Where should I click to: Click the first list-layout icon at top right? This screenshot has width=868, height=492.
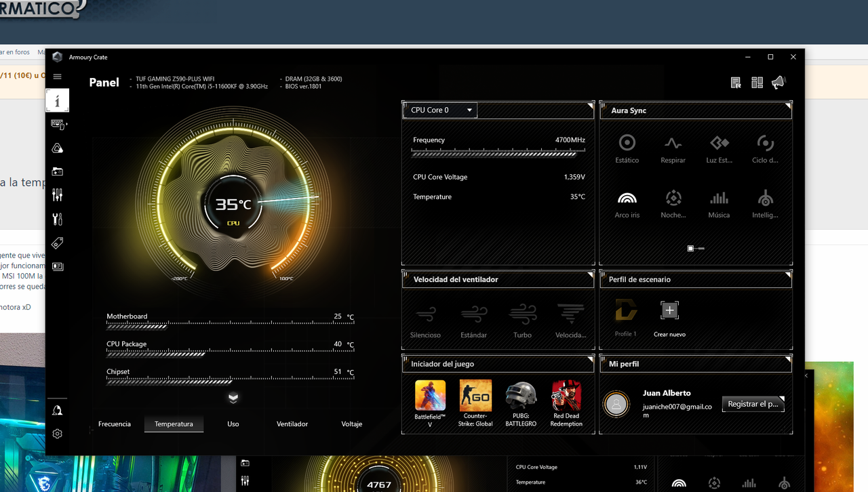[x=736, y=83]
